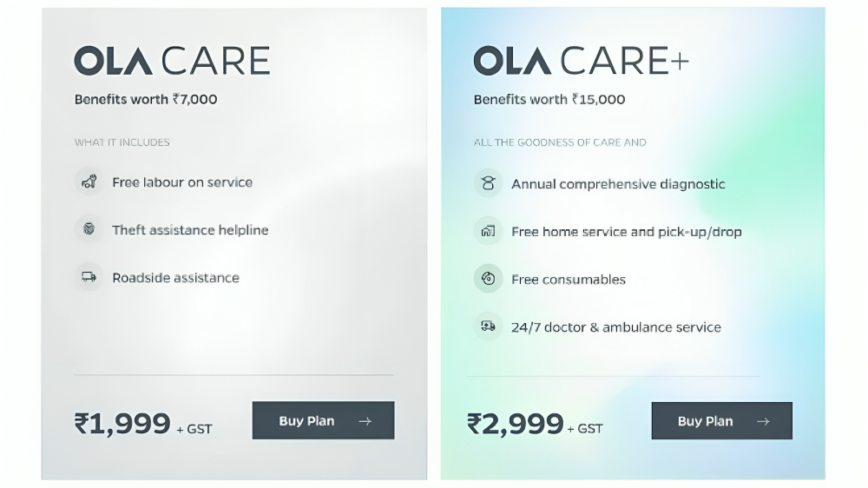Click the Theft assistance helpline icon

click(x=89, y=228)
